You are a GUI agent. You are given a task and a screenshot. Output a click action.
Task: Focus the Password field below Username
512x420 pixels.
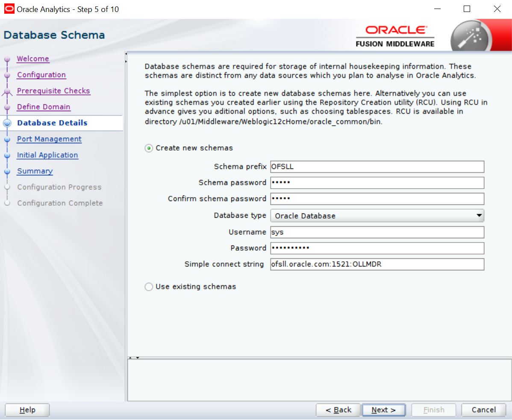click(x=377, y=248)
